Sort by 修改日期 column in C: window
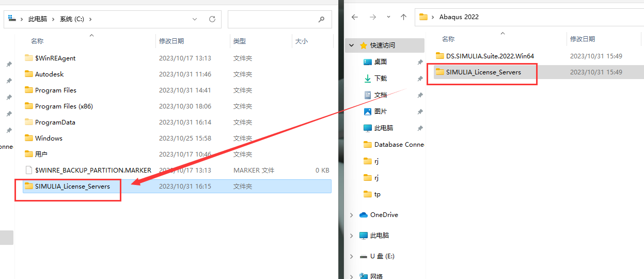The image size is (644, 279). 171,41
